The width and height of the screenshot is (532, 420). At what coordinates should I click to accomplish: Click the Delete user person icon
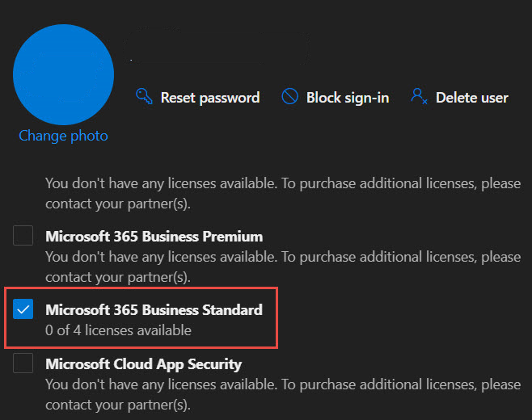419,97
